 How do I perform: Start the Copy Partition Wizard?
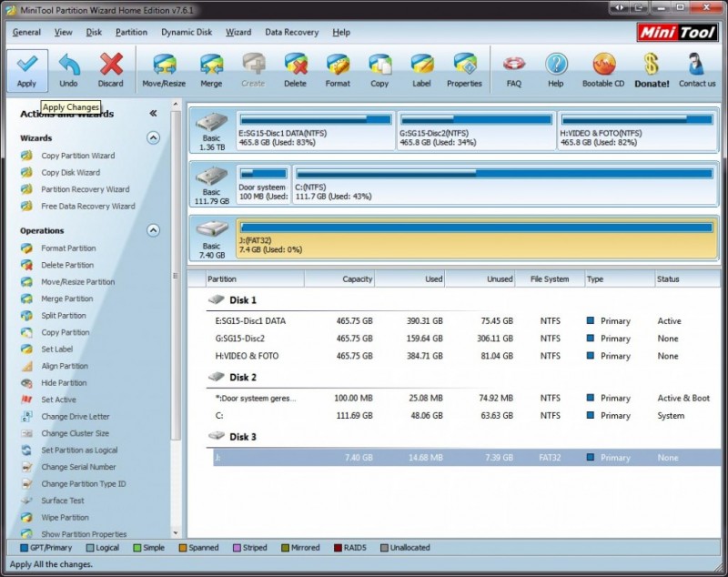click(77, 156)
